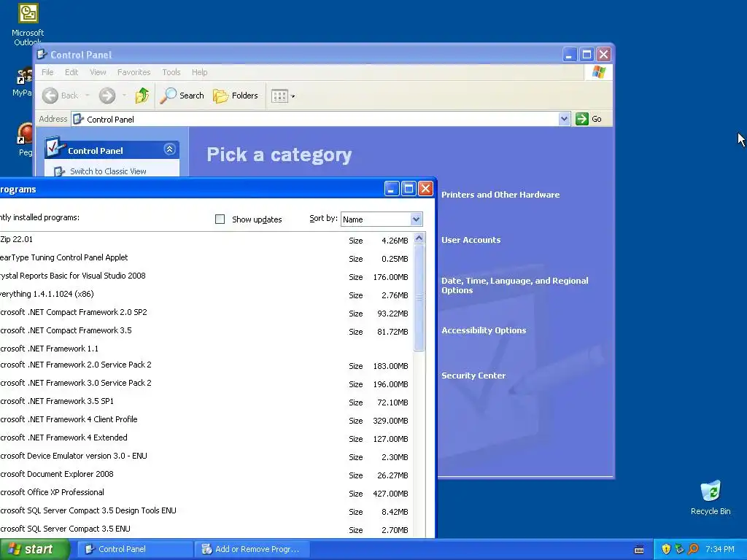Select Document Explorer 2008 entry
The height and width of the screenshot is (560, 747).
point(206,474)
